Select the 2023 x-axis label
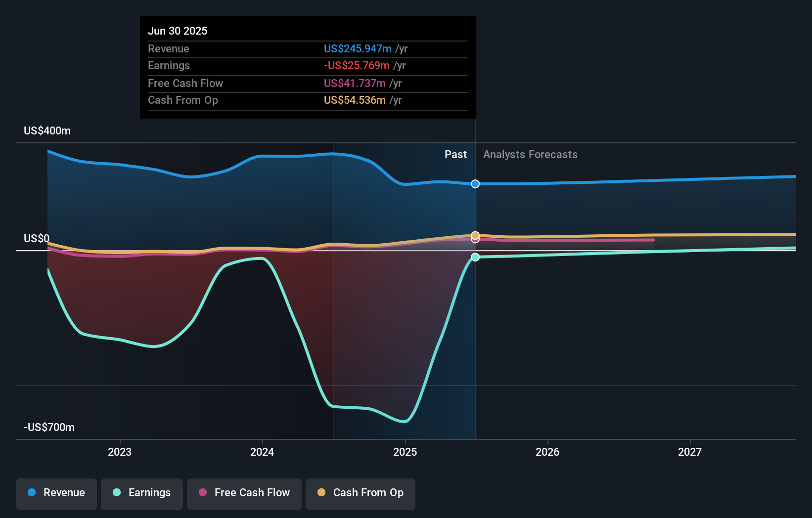Screen dimensions: 812x518 [x=120, y=452]
